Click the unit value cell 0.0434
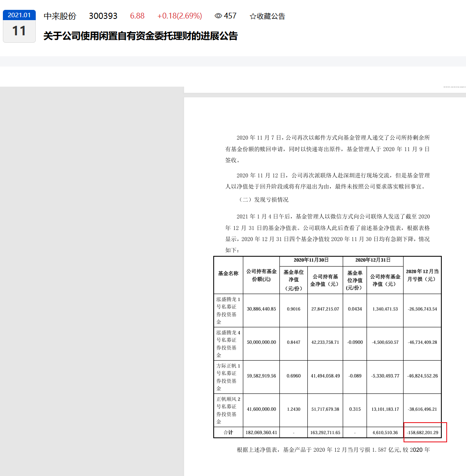This screenshot has height=476, width=466. tap(355, 309)
